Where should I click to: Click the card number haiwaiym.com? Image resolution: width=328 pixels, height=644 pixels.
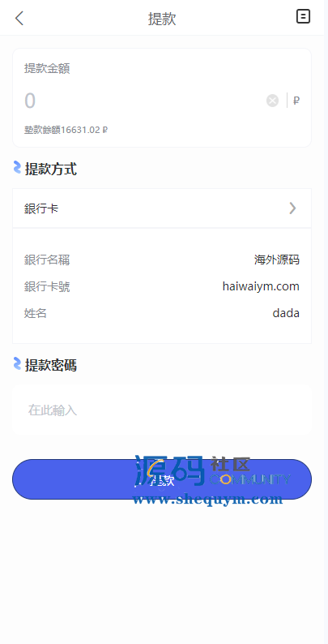(x=261, y=286)
